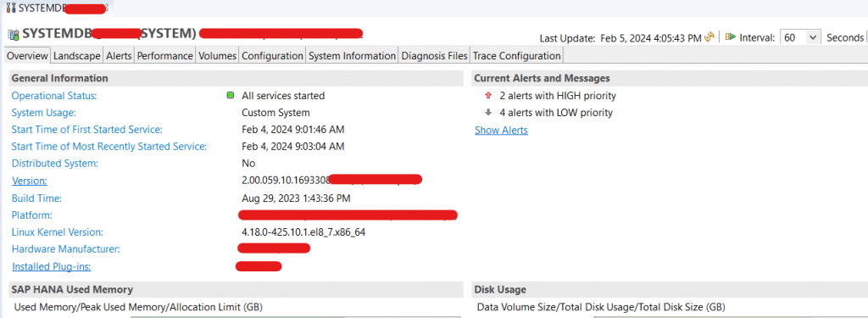Open the Diagnosis Files tab
The height and width of the screenshot is (318, 868).
(435, 56)
